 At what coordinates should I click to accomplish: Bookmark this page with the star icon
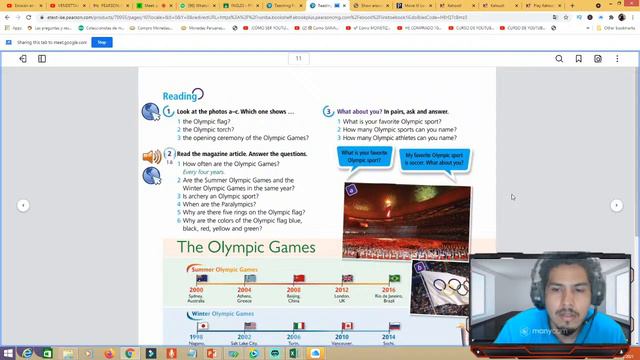coord(566,18)
